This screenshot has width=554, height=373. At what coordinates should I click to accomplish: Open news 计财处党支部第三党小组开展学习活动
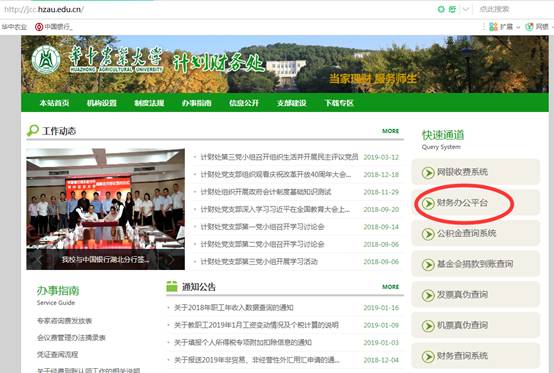click(259, 262)
